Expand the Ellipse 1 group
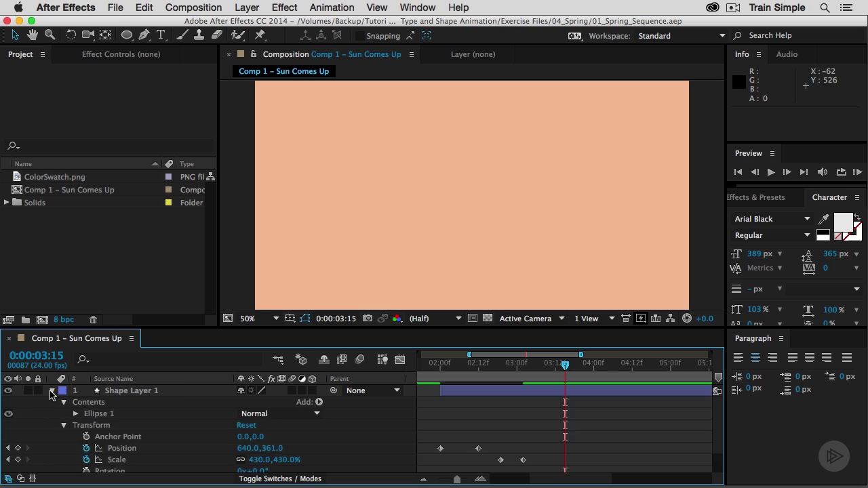 point(76,413)
